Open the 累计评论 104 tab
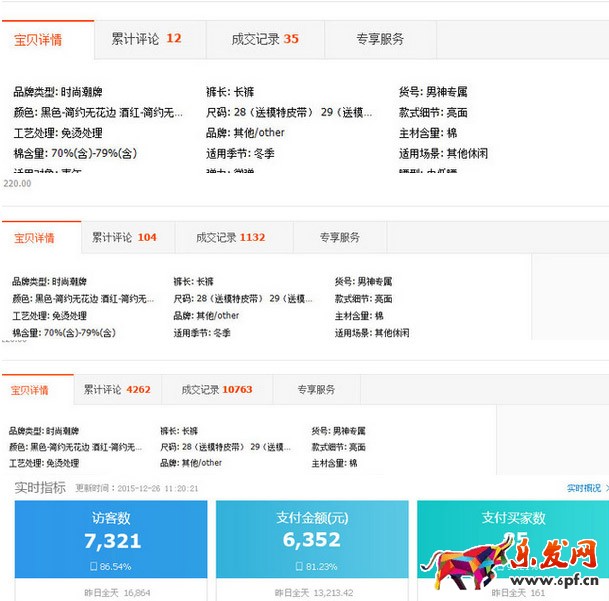Screen dimensions: 609x601 tap(124, 237)
